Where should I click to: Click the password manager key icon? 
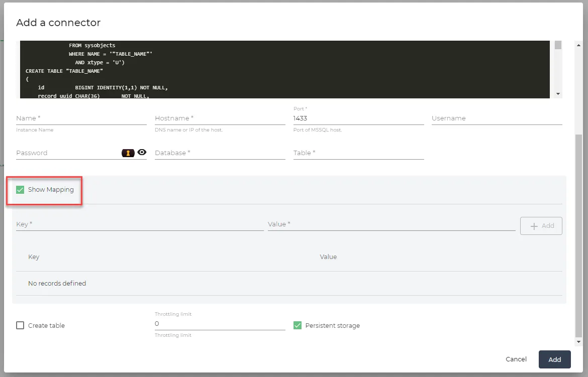[x=128, y=153]
